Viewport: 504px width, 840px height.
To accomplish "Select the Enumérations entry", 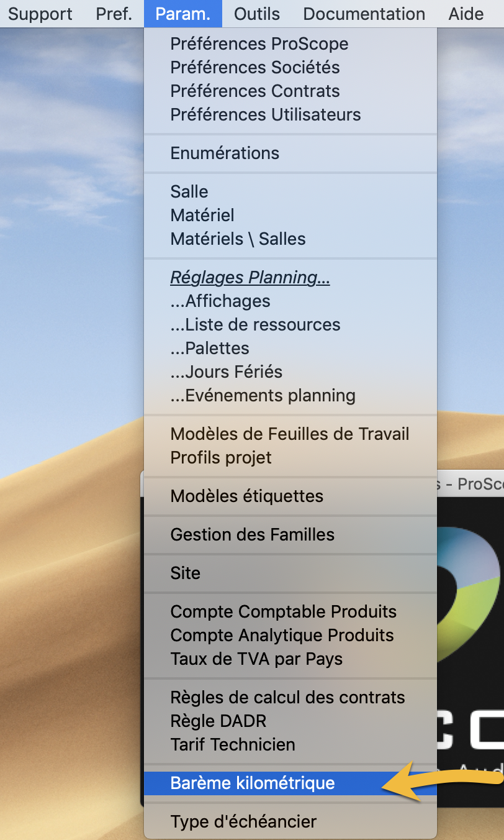I will pos(225,153).
